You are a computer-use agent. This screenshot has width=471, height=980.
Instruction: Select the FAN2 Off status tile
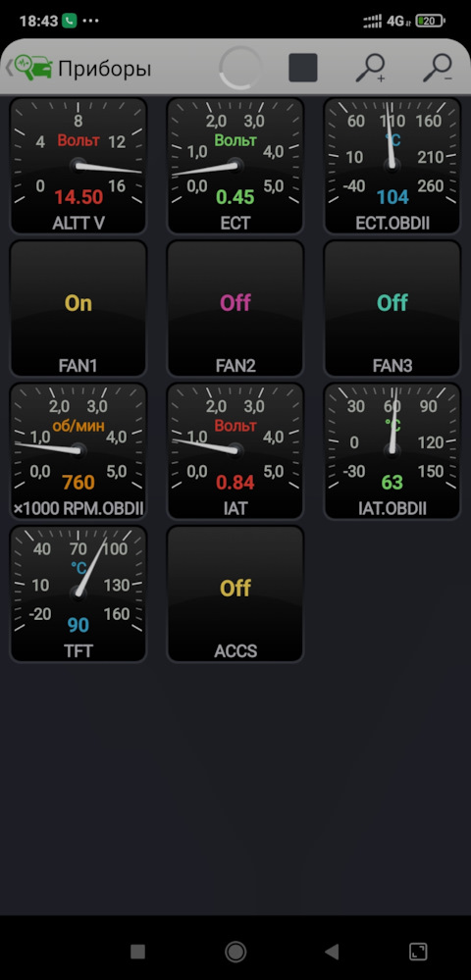pos(235,308)
